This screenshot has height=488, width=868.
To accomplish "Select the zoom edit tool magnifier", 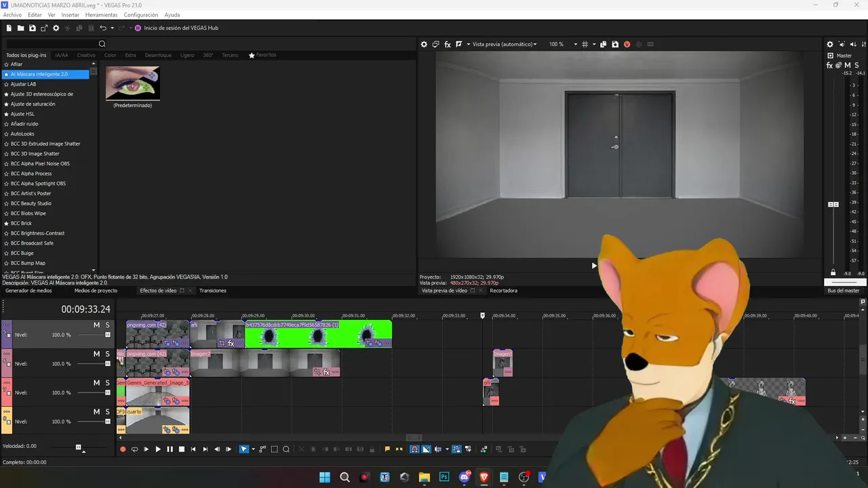I will [286, 449].
